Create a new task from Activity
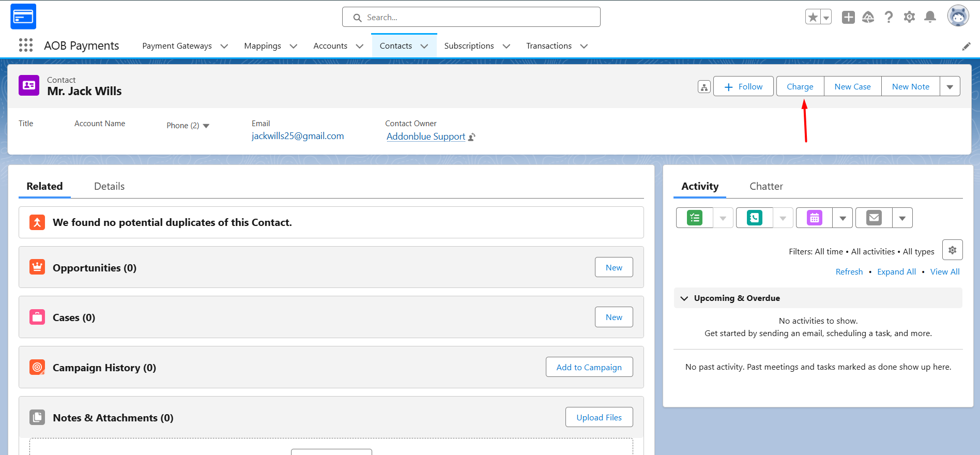This screenshot has height=455, width=980. [695, 218]
